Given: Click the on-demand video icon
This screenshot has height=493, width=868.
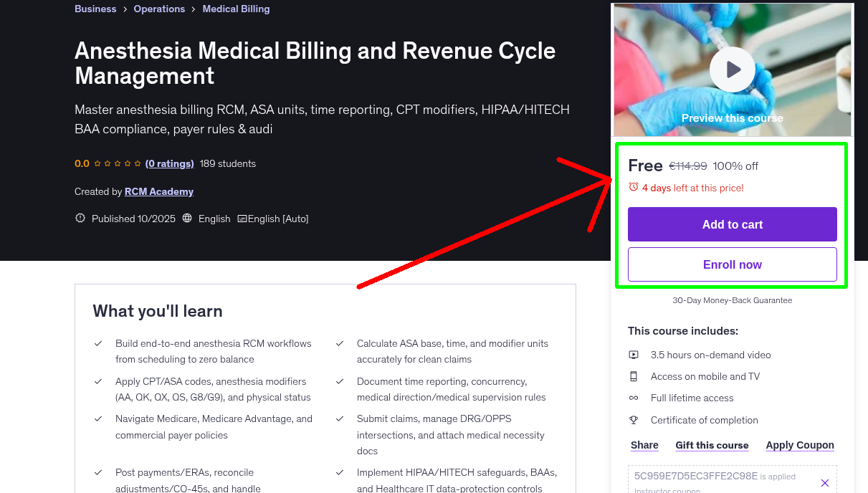Looking at the screenshot, I should [x=634, y=355].
